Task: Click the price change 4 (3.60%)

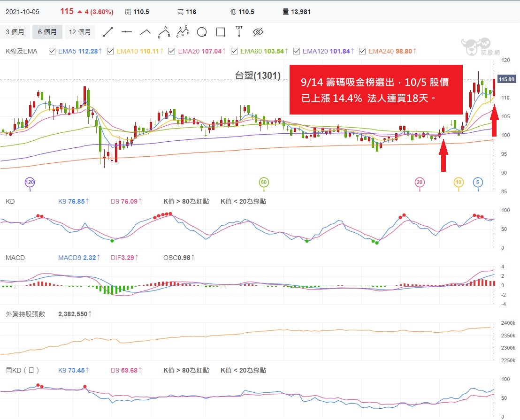Action: [x=99, y=12]
